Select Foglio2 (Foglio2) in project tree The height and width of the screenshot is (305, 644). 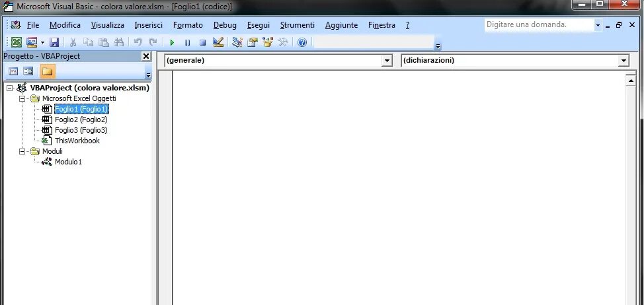pyautogui.click(x=81, y=119)
